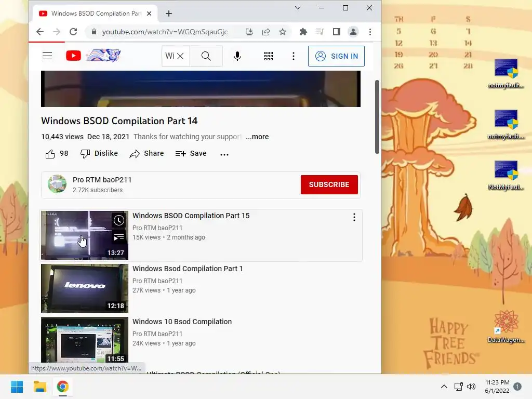This screenshot has height=399, width=532.
Task: Select first notmyfault desktop icon
Action: point(506,73)
